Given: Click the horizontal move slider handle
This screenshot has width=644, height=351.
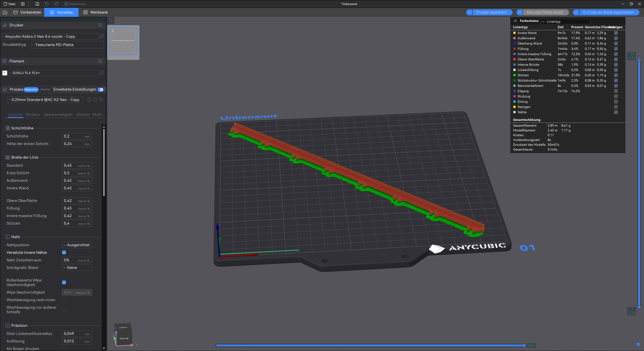Looking at the screenshot, I should tap(524, 345).
